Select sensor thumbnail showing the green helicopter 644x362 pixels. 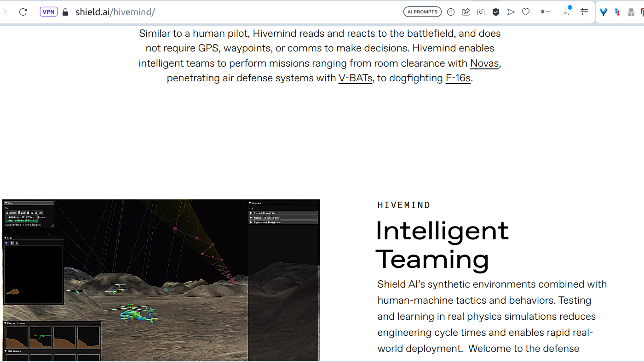pyautogui.click(x=41, y=337)
